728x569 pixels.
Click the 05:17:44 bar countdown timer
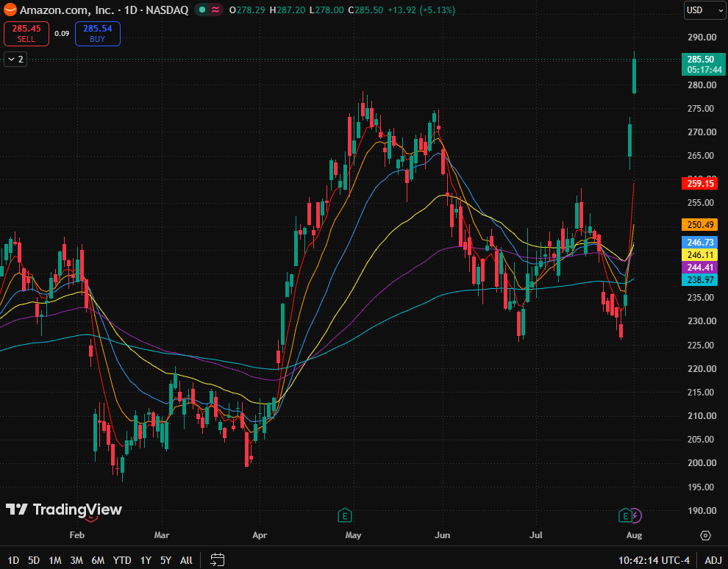[704, 70]
